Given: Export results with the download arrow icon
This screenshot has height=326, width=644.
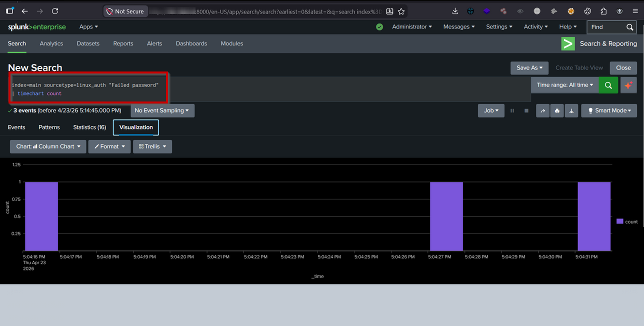Looking at the screenshot, I should point(571,110).
